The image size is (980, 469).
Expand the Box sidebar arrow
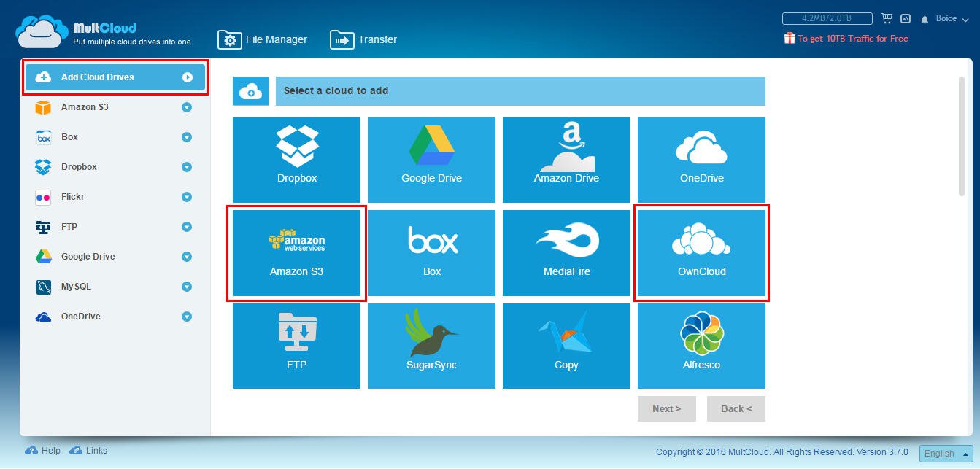pos(187,137)
